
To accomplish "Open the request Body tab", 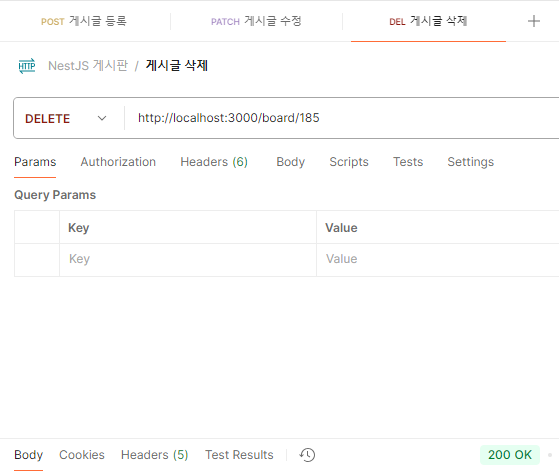I will pos(291,162).
